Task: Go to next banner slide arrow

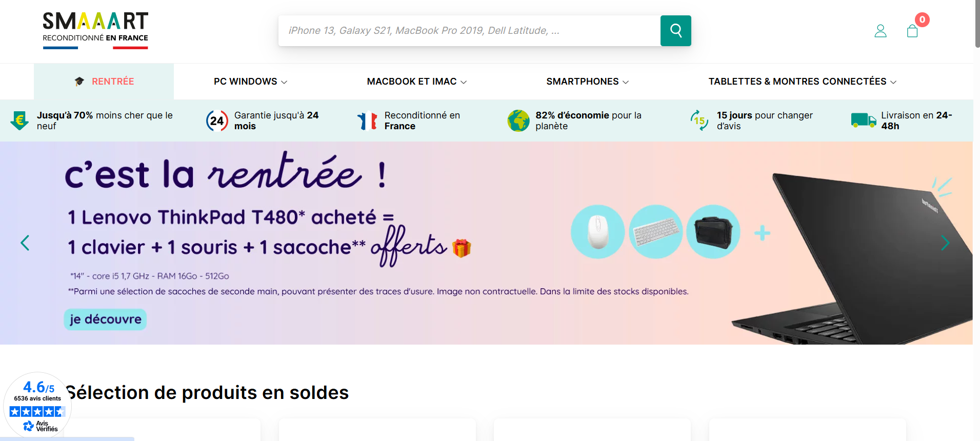Action: (x=945, y=243)
